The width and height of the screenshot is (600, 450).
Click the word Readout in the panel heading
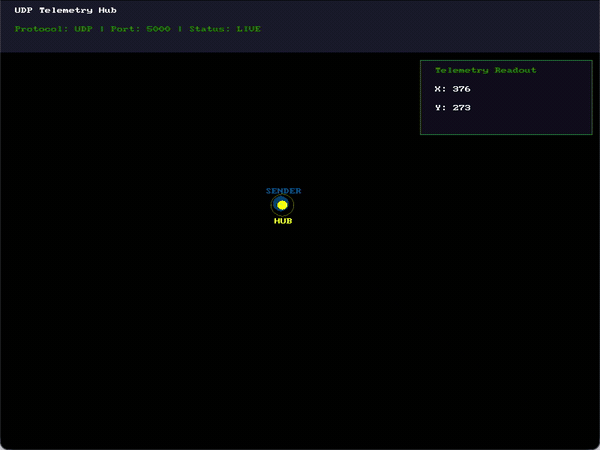(515, 70)
